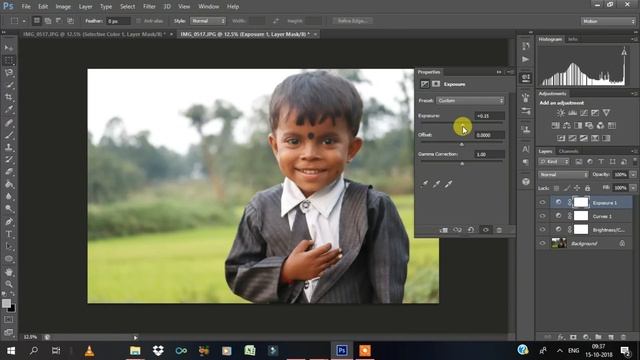Select the Move tool
The width and height of the screenshot is (640, 360).
tap(9, 48)
